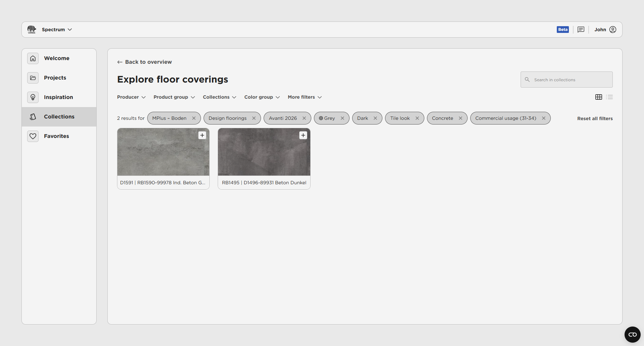
Task: Open the Projects folder icon
Action: (x=33, y=78)
